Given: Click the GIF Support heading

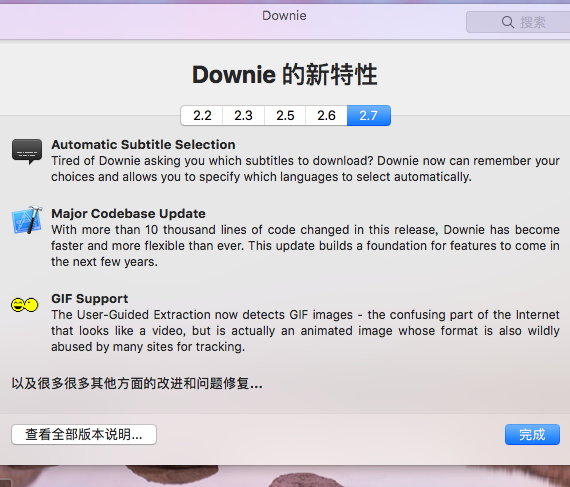Looking at the screenshot, I should tap(89, 299).
